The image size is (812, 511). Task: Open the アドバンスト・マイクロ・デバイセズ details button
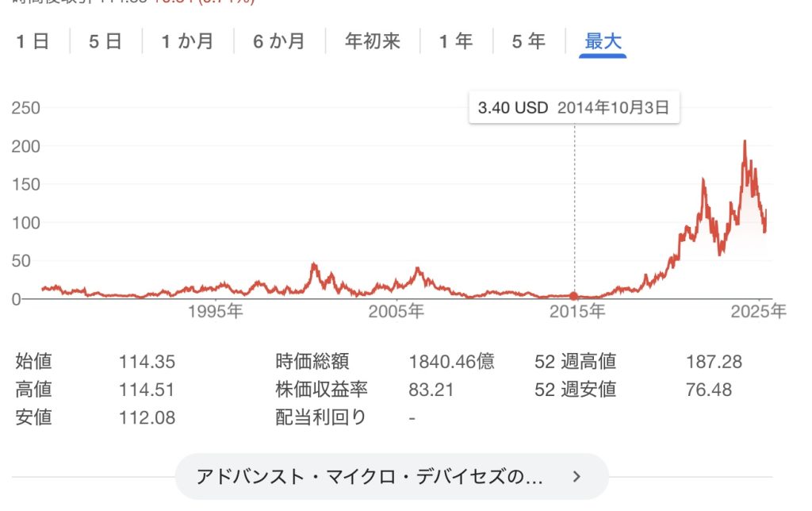[x=392, y=477]
